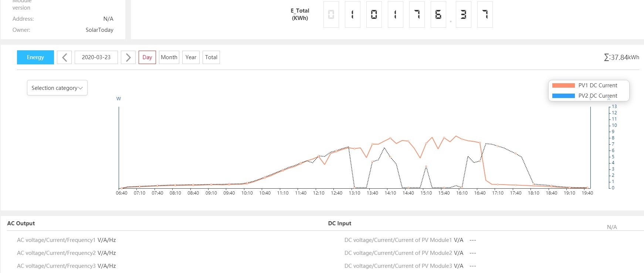Click the blue PV2 legend color swatch

point(563,96)
